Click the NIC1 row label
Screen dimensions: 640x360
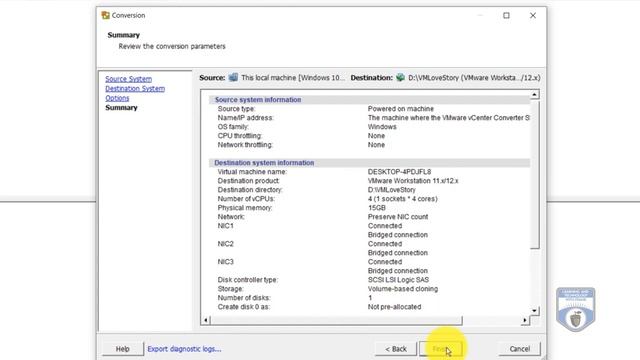(226, 226)
